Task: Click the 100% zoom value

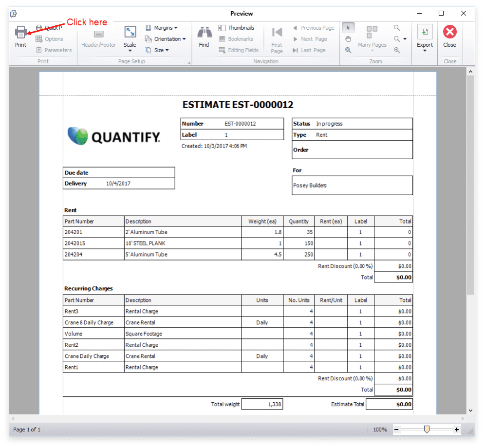Action: pos(380,429)
